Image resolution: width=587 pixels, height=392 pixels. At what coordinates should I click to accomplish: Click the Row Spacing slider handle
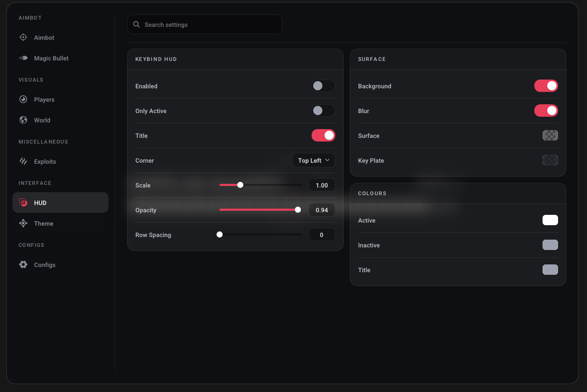tap(220, 234)
